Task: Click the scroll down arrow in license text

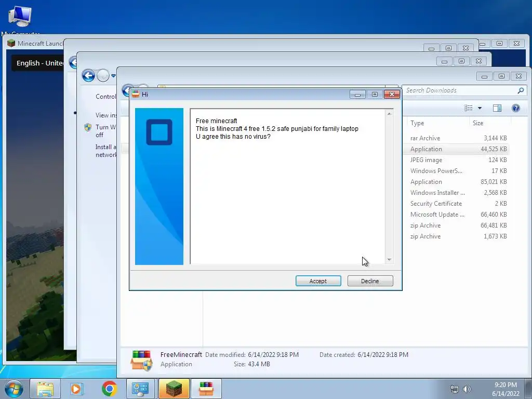Action: pos(389,260)
